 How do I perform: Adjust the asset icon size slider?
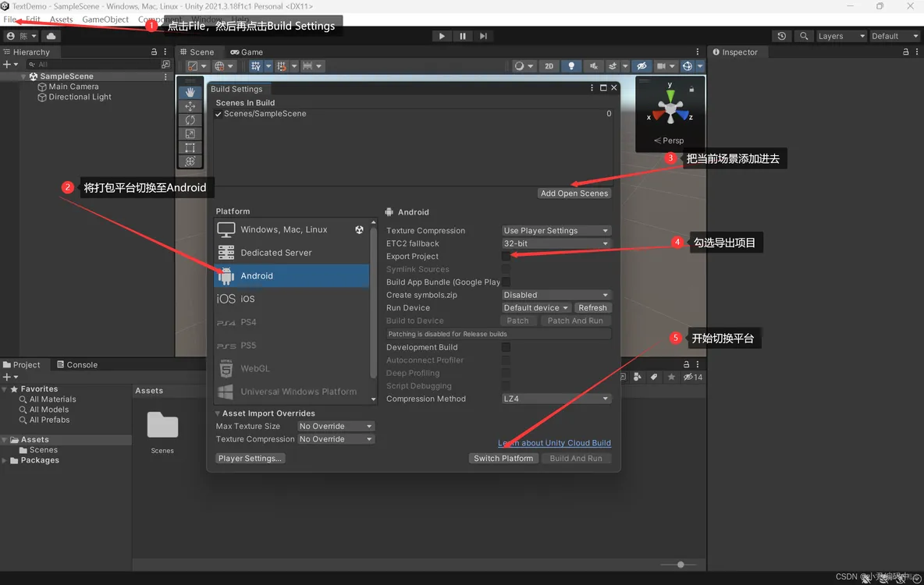tap(680, 565)
